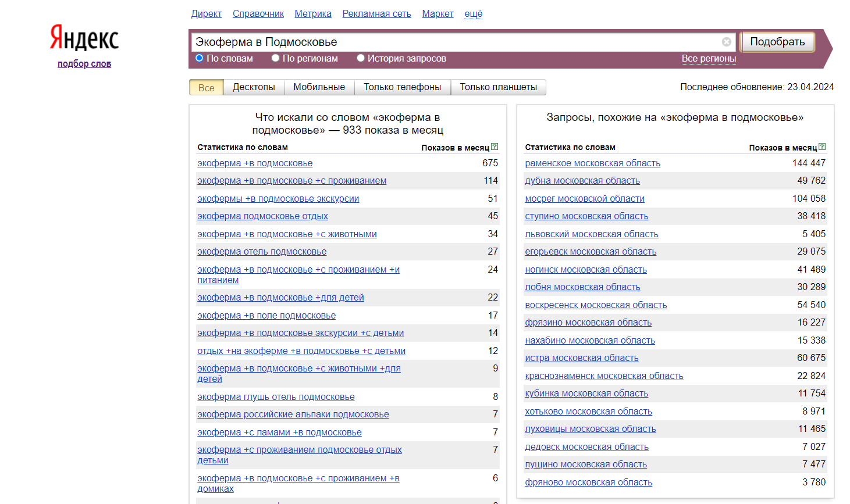The width and height of the screenshot is (850, 504).
Task: Open the 'Директ' top menu link
Action: pos(207,13)
